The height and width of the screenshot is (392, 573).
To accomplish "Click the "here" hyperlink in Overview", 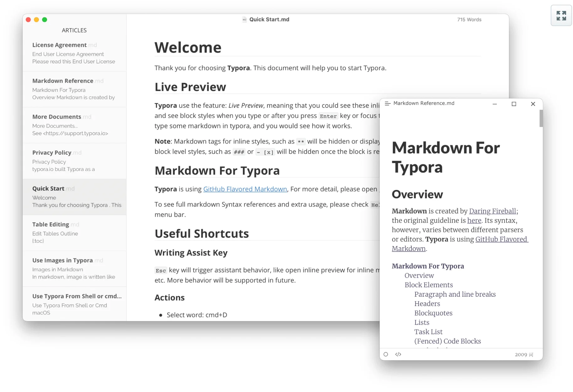I will (474, 220).
